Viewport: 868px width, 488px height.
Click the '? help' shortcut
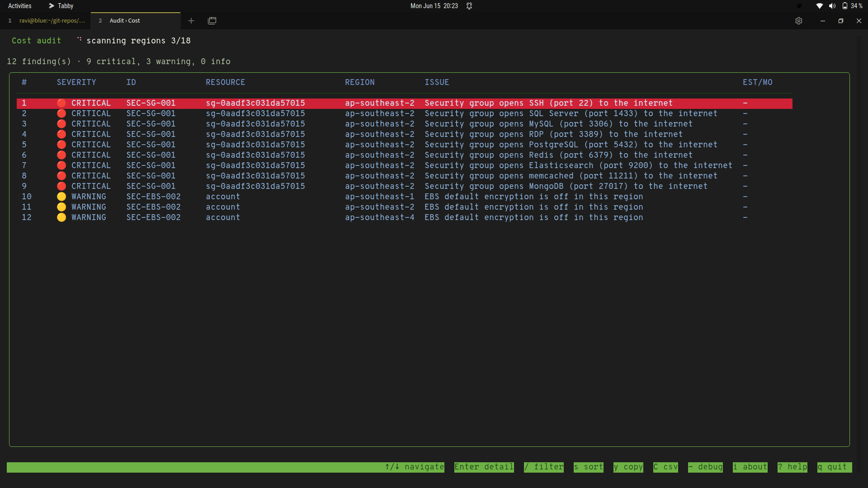pyautogui.click(x=793, y=467)
